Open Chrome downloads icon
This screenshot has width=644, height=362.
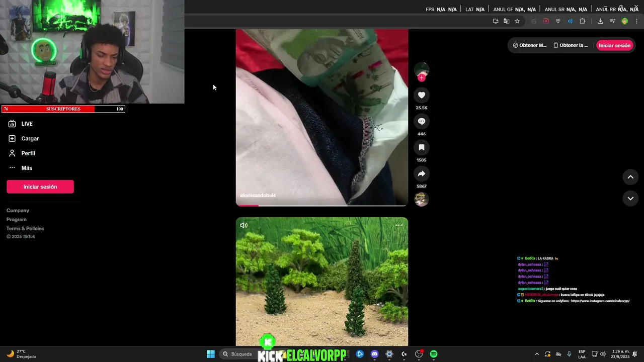click(600, 21)
